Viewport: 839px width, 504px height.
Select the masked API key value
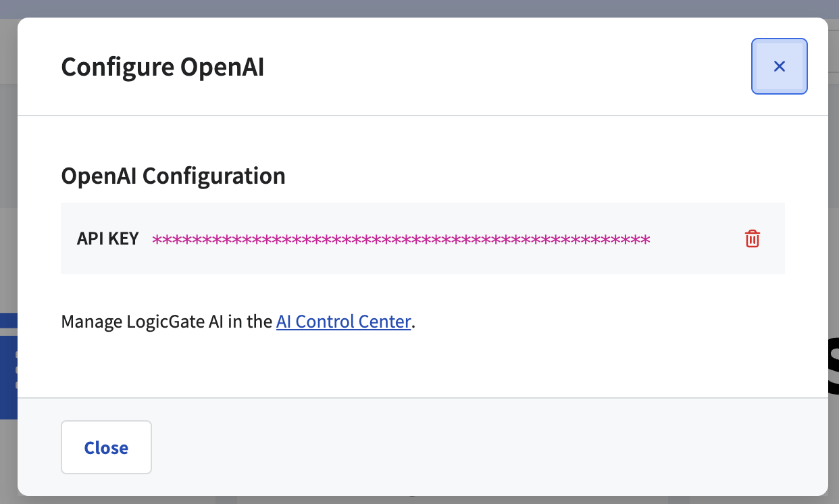[401, 239]
